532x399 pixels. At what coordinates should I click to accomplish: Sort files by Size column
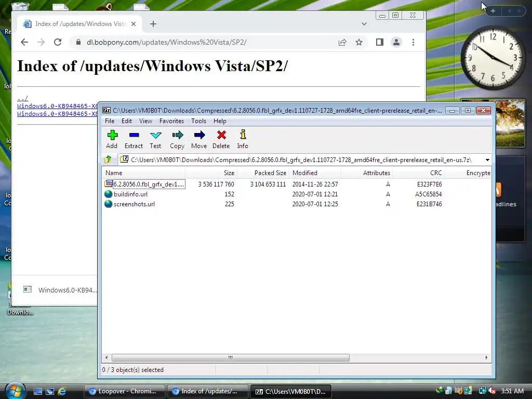click(x=211, y=173)
